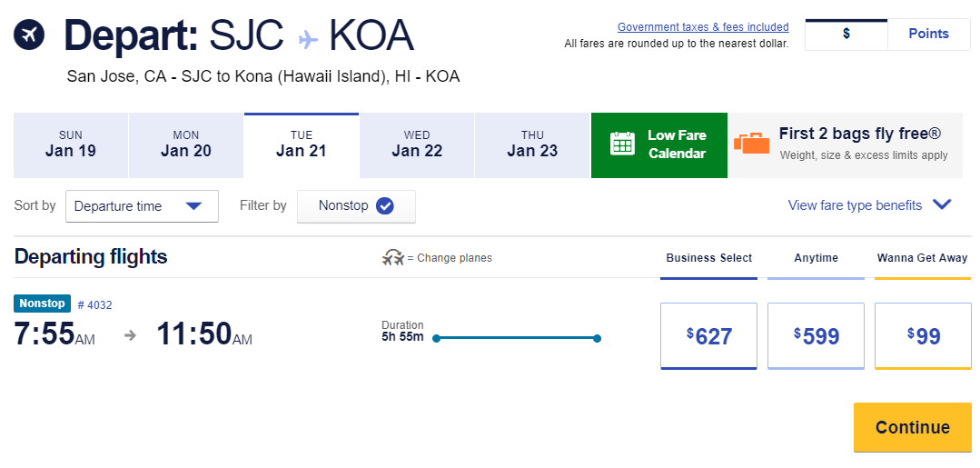Select the Sun Jan 19 date tab
This screenshot has height=468, width=980.
click(71, 144)
